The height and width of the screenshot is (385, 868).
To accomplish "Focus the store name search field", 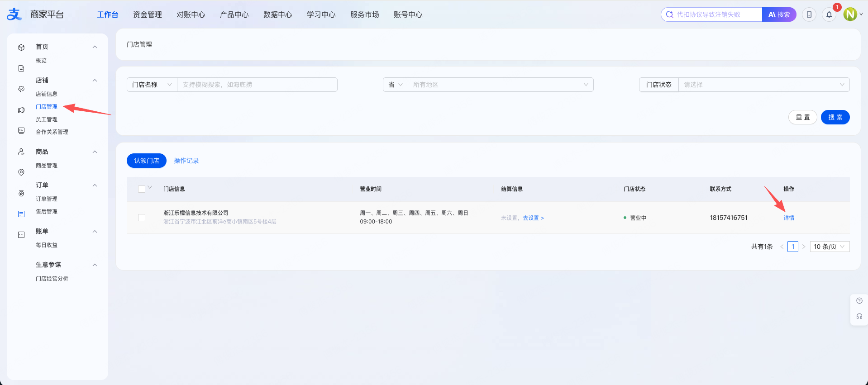I will click(x=257, y=85).
